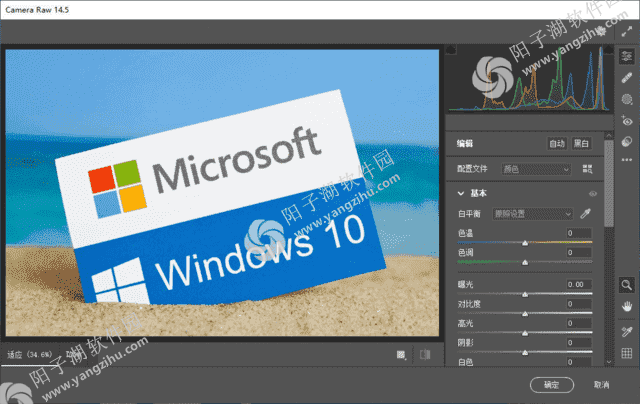The width and height of the screenshot is (640, 404).
Task: Click the Camera Raw 14.5 title text
Action: 37,10
